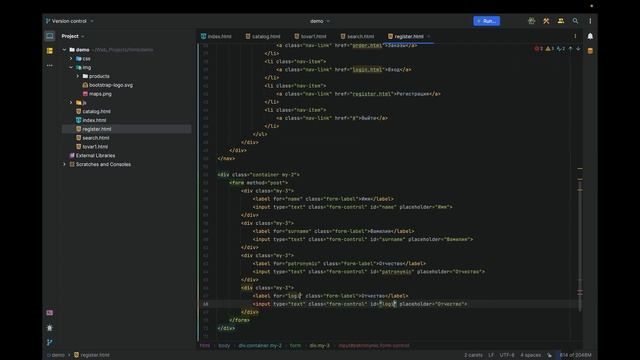
Task: Click the div.container.my-2 breadcrumb
Action: (x=260, y=345)
